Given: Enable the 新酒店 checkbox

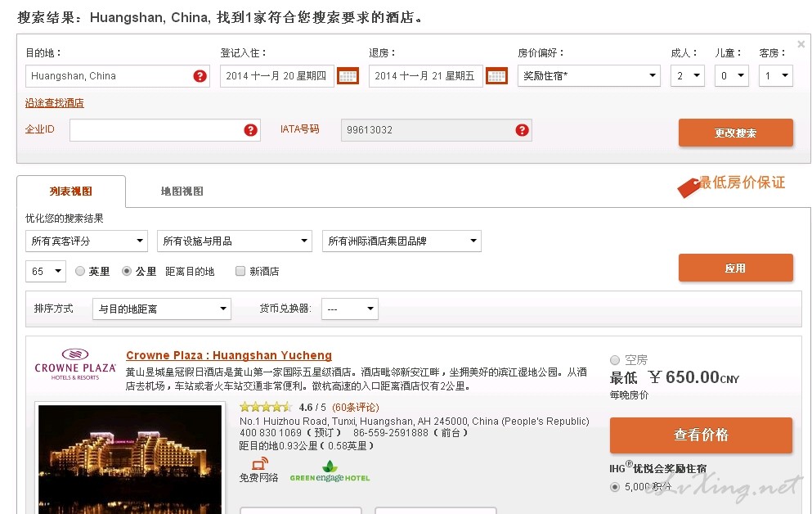Looking at the screenshot, I should (x=240, y=271).
